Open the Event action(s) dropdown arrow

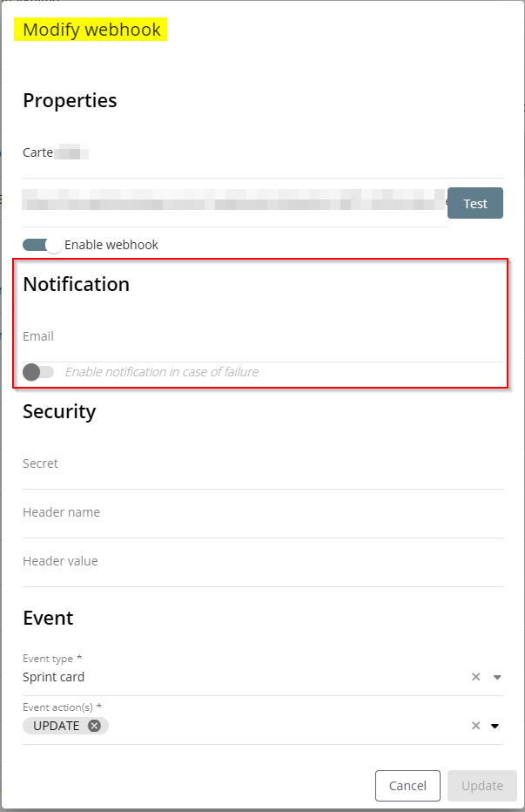(495, 726)
